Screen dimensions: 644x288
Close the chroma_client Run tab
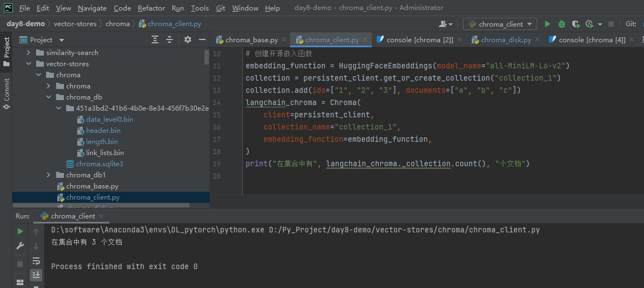click(101, 216)
